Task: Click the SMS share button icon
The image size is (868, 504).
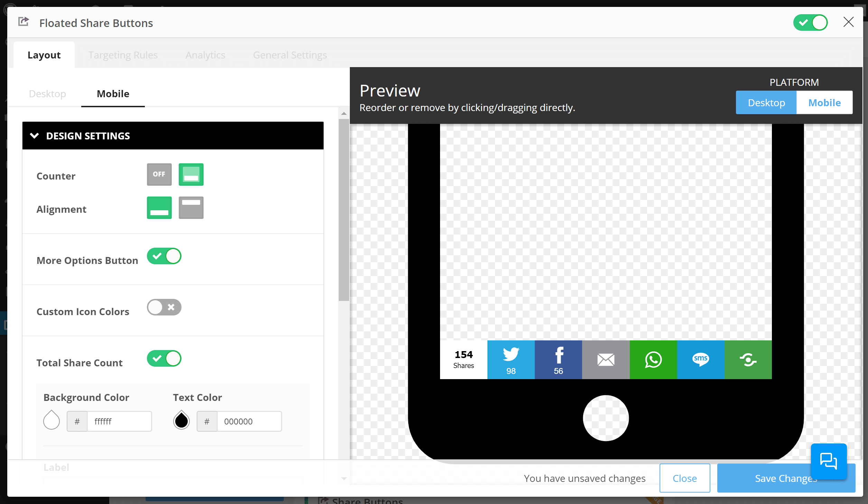Action: [700, 359]
